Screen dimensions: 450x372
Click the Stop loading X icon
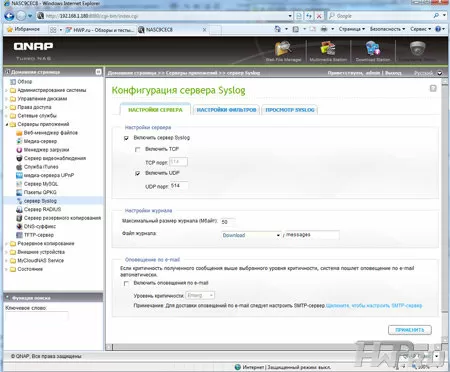319,16
